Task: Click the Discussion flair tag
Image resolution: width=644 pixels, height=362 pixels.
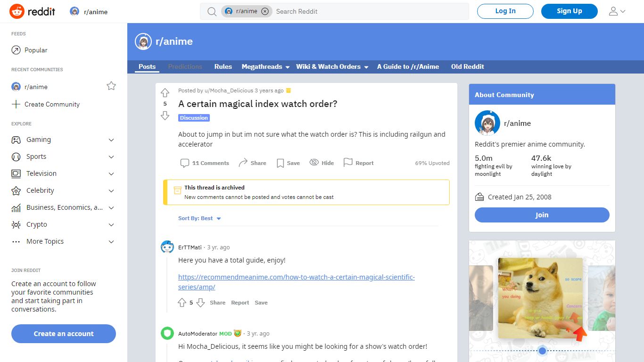Action: [194, 118]
